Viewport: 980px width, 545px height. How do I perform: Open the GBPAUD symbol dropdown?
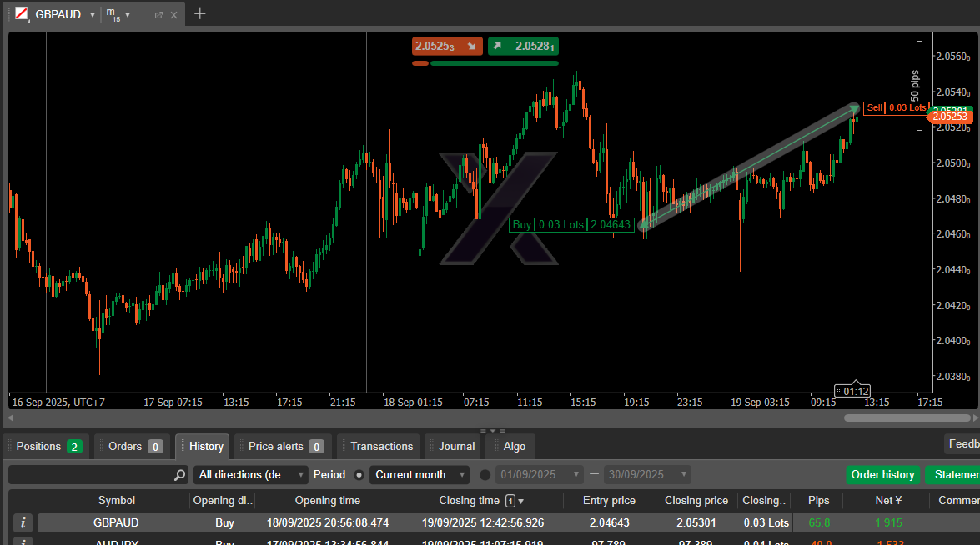click(x=92, y=15)
